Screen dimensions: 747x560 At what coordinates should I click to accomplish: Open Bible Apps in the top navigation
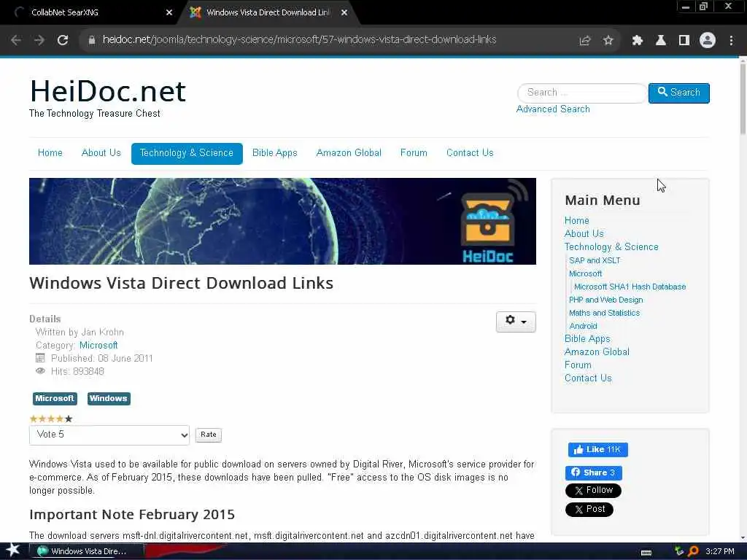[x=274, y=153]
